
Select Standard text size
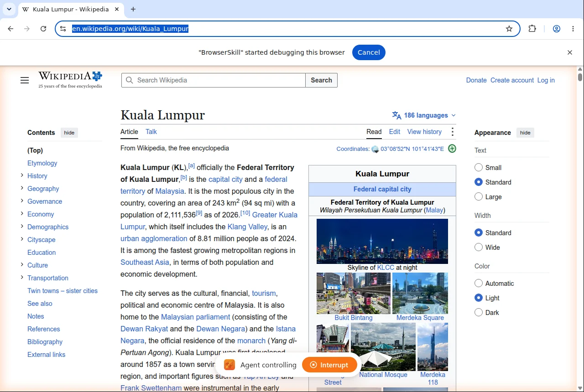tap(479, 182)
